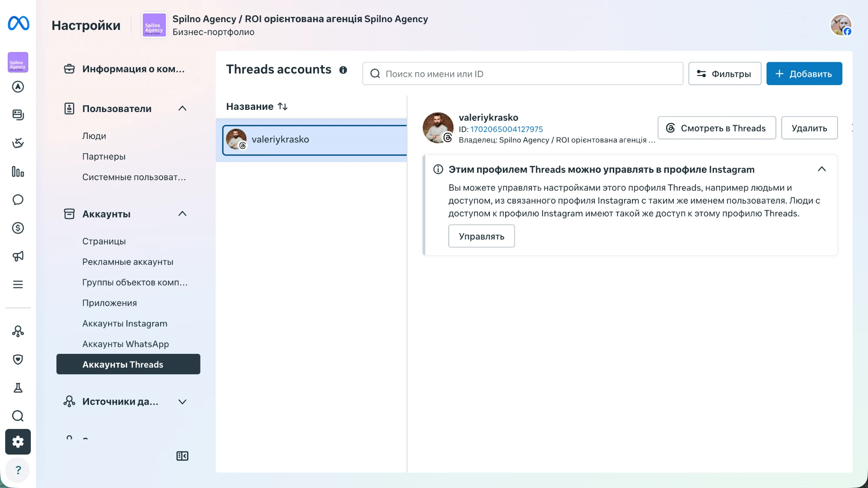Open the compass navigation icon in left rail

(18, 87)
